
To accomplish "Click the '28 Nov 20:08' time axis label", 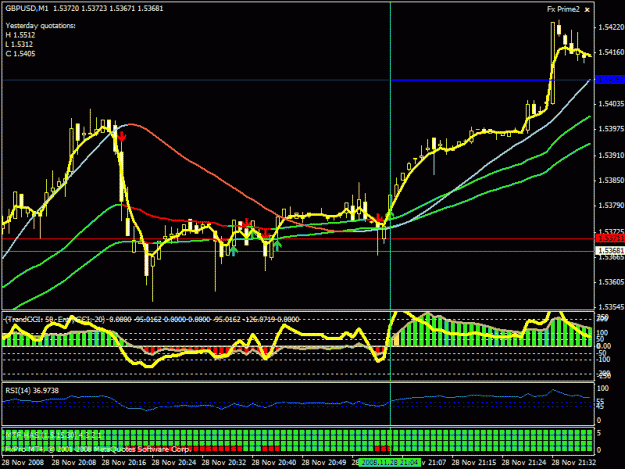I will tap(74, 462).
